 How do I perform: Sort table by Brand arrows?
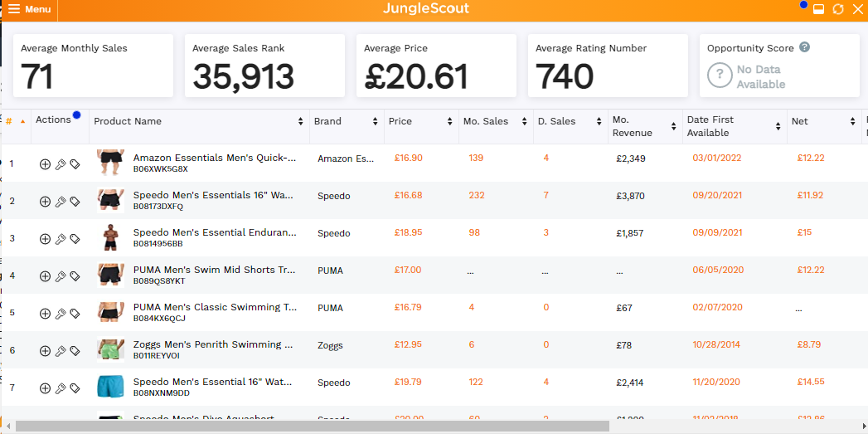click(x=375, y=121)
